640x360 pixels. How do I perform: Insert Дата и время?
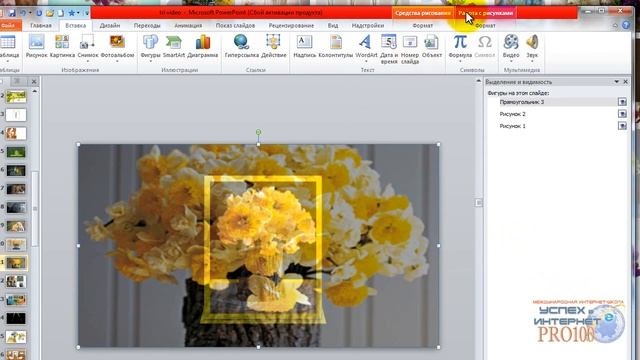[x=389, y=49]
